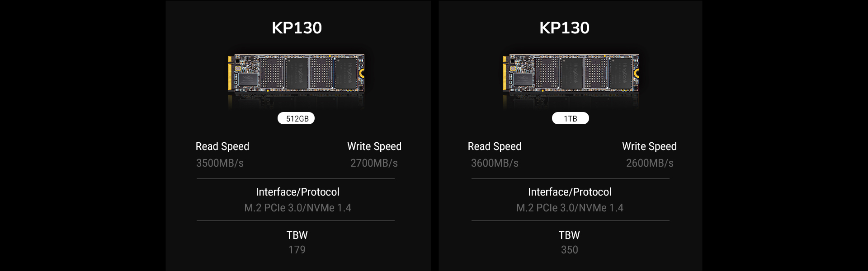Click the Interface/Protocol heading in the 1TB card
This screenshot has height=271, width=868.
570,192
